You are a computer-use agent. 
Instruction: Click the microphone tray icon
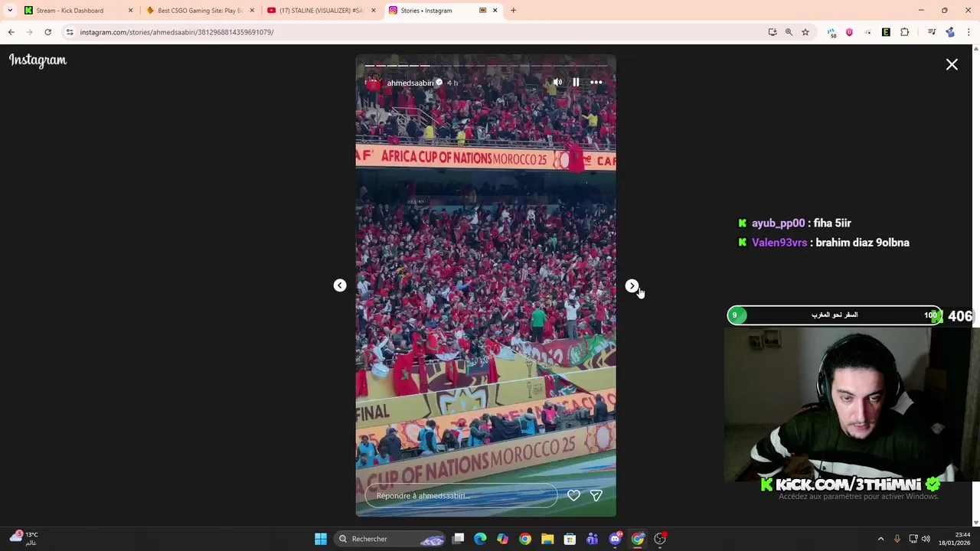tap(897, 539)
